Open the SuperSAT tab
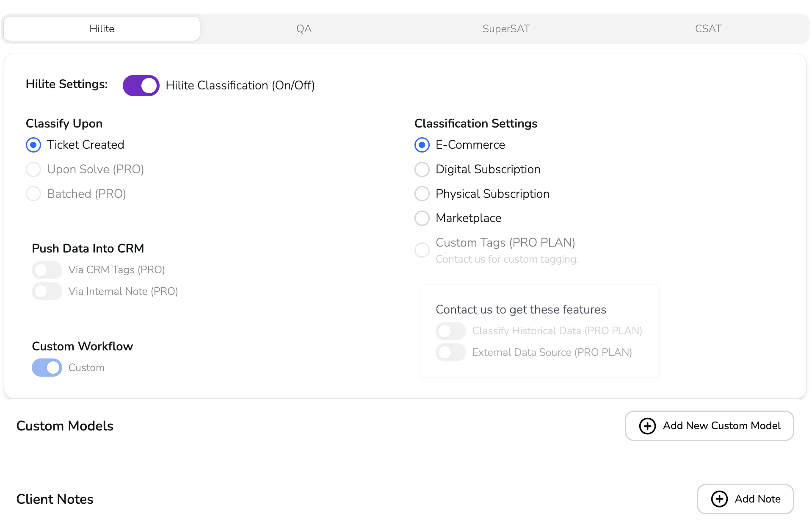The height and width of the screenshot is (522, 812). pos(506,29)
